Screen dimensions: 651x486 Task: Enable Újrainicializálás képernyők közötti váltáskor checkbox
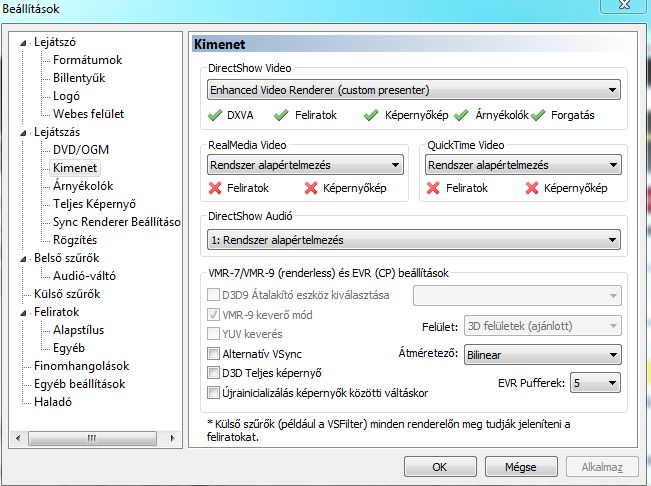click(x=213, y=393)
